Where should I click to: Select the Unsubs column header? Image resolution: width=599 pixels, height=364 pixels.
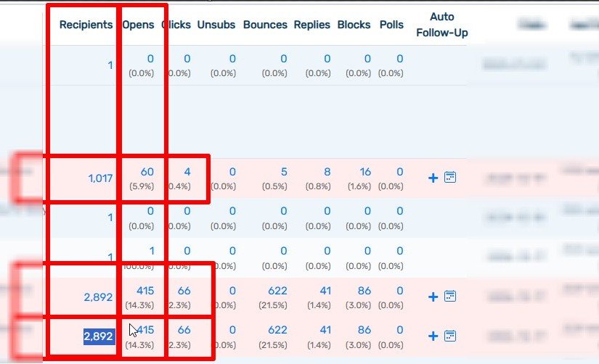click(216, 25)
